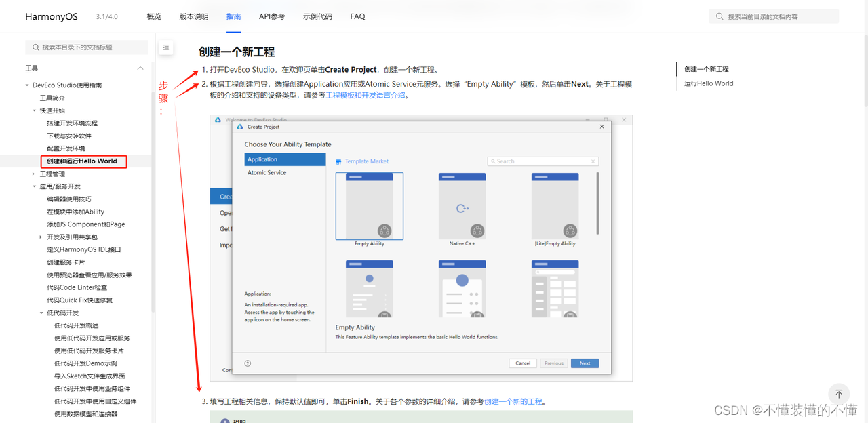Viewport: 868px width, 423px height.
Task: Click the Previous button in Create Project
Action: click(x=554, y=363)
